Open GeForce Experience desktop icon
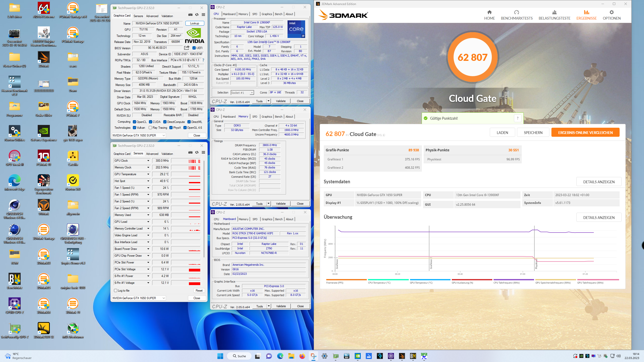 (x=44, y=133)
